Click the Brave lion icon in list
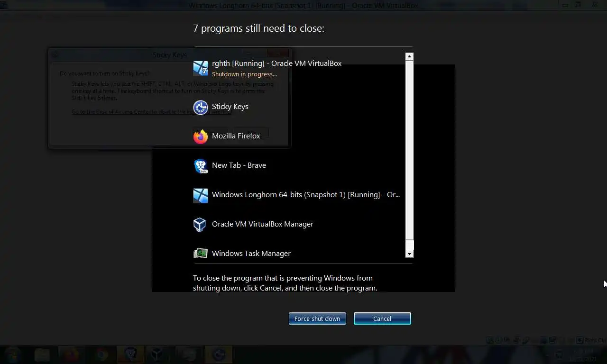 [201, 166]
